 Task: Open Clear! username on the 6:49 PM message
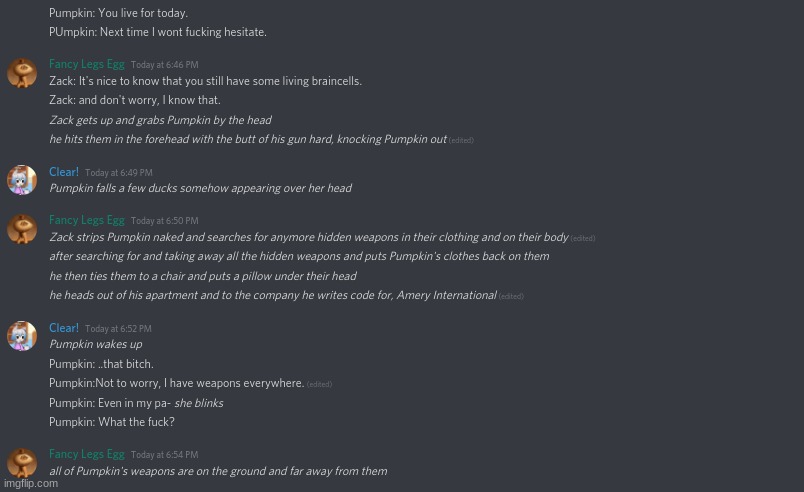click(64, 172)
